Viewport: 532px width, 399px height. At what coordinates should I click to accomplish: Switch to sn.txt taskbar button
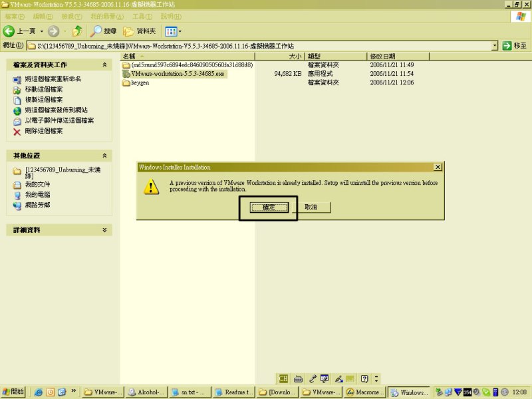pos(189,392)
